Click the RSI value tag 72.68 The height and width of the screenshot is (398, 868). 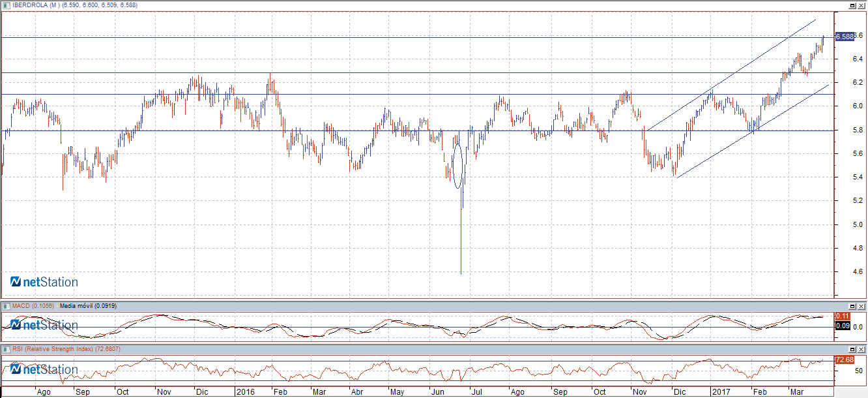pyautogui.click(x=844, y=360)
